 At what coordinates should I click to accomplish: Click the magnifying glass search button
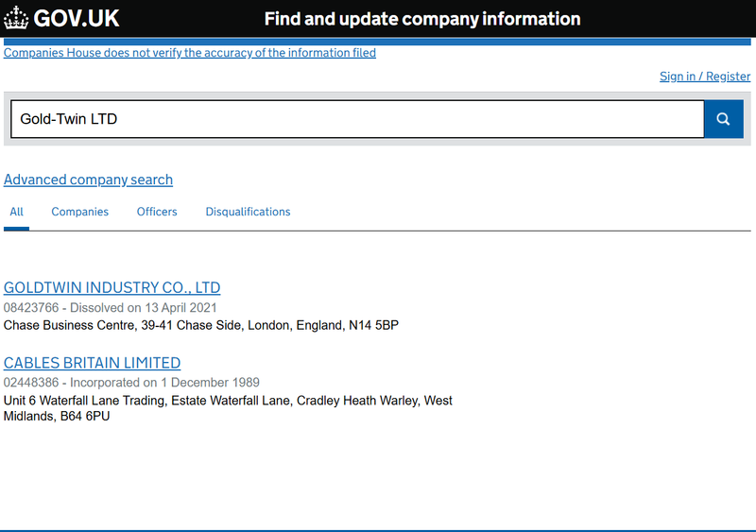tap(723, 119)
